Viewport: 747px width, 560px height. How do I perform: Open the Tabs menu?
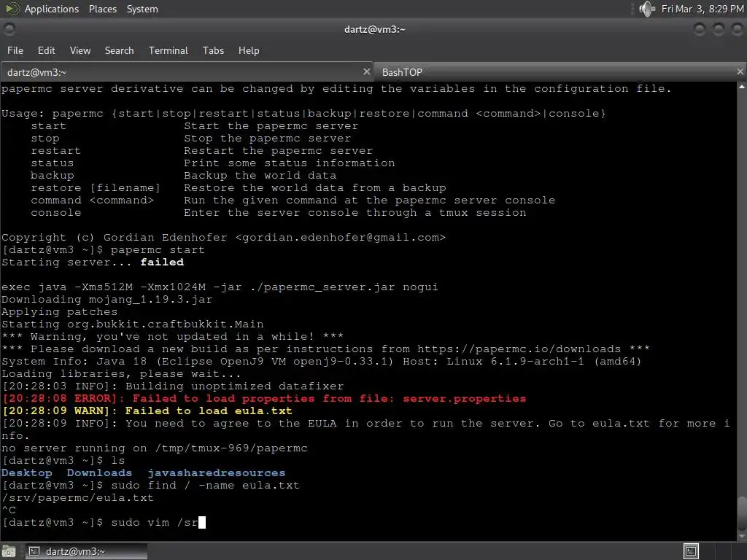coord(213,50)
